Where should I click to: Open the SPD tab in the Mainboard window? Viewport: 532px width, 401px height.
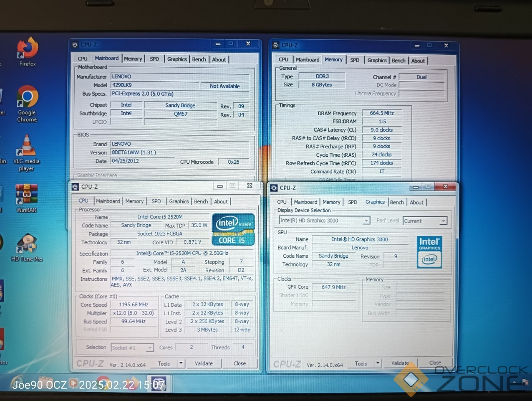click(x=154, y=59)
